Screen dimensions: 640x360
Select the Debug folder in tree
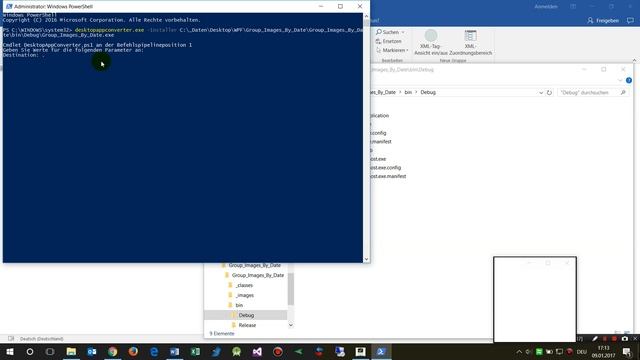coord(246,315)
